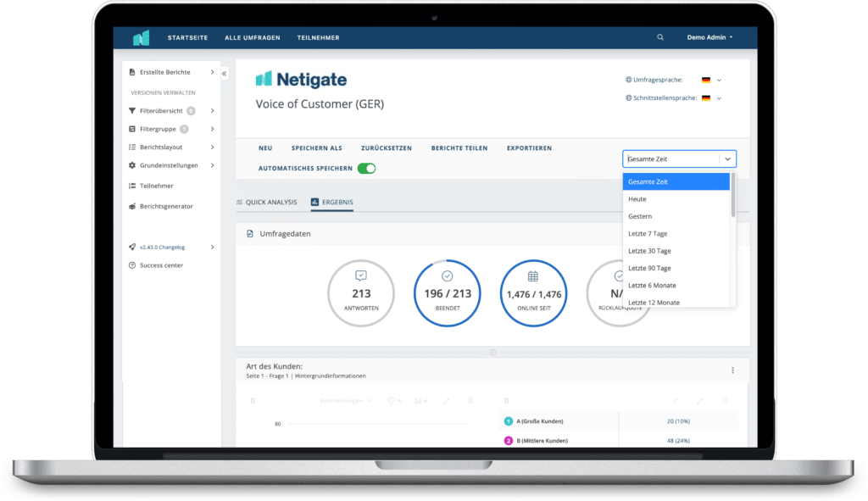868x501 pixels.
Task: Expand Filtergruppe chevron
Action: pos(212,129)
